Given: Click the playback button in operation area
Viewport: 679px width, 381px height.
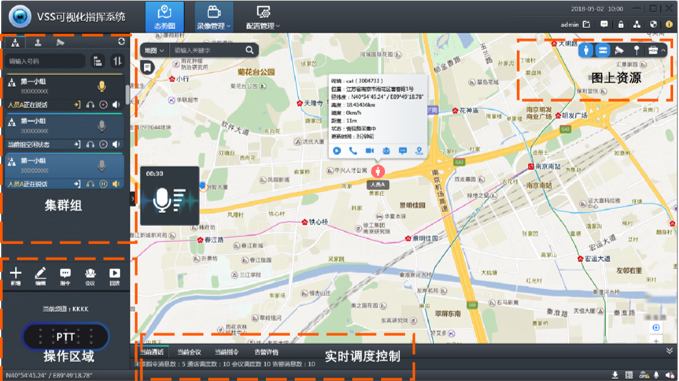Looking at the screenshot, I should pos(115,276).
